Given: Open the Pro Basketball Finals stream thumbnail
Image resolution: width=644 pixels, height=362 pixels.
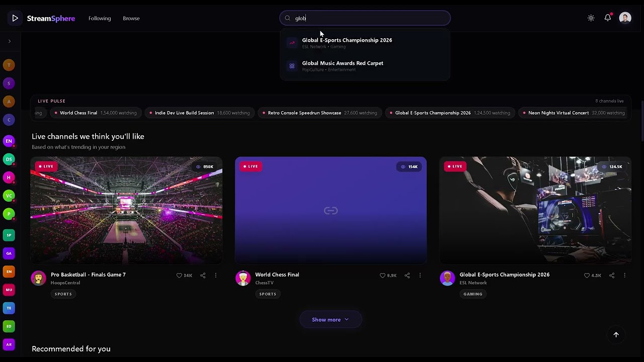Looking at the screenshot, I should tap(126, 210).
